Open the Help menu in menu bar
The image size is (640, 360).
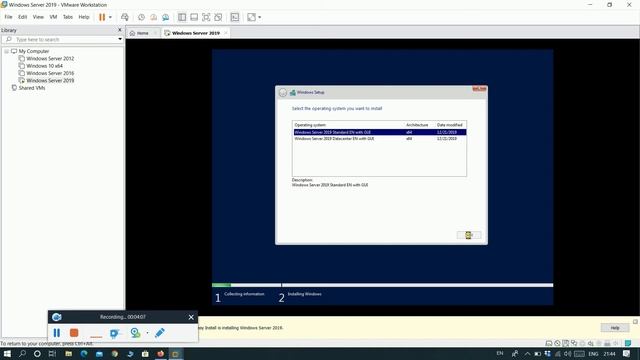(x=84, y=17)
